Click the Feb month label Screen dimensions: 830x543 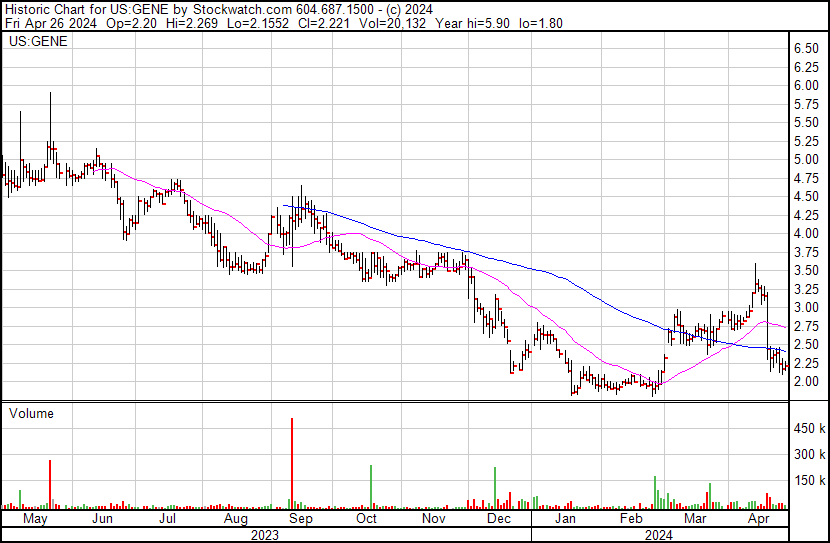point(631,519)
